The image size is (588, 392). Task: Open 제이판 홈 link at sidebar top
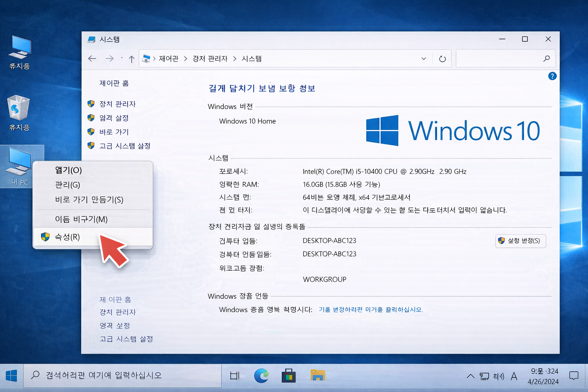tap(114, 83)
